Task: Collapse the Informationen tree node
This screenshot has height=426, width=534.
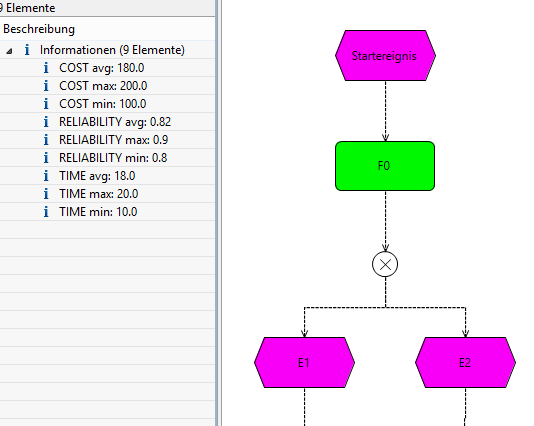Action: click(x=10, y=51)
